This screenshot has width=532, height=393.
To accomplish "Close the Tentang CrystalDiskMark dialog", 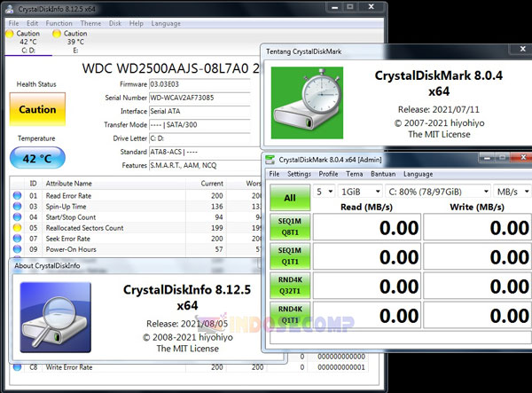I will click(522, 49).
